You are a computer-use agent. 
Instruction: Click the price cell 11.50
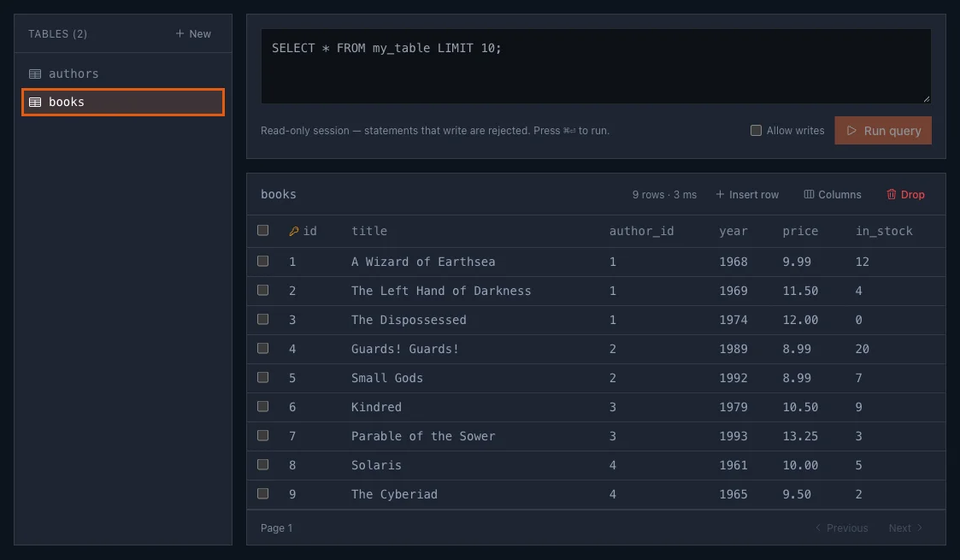800,291
